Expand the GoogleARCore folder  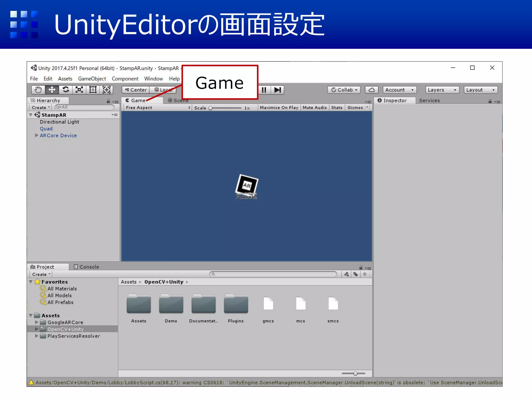[37, 322]
